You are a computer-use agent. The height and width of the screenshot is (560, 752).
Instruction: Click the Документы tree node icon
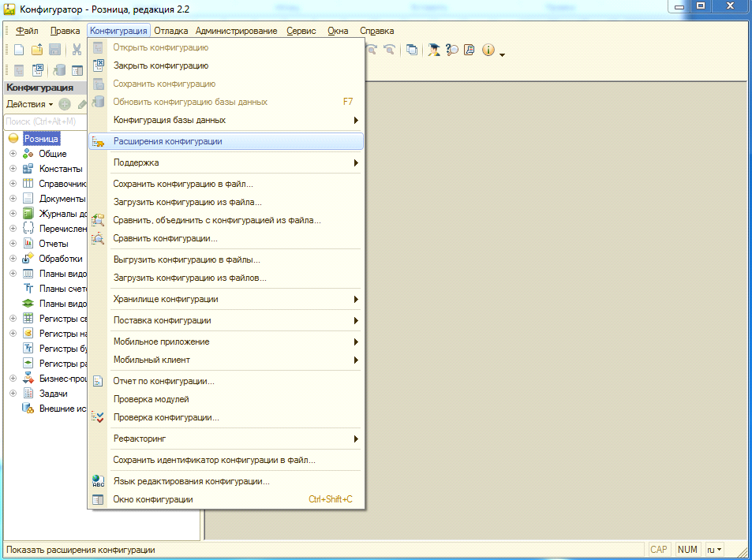(x=28, y=199)
